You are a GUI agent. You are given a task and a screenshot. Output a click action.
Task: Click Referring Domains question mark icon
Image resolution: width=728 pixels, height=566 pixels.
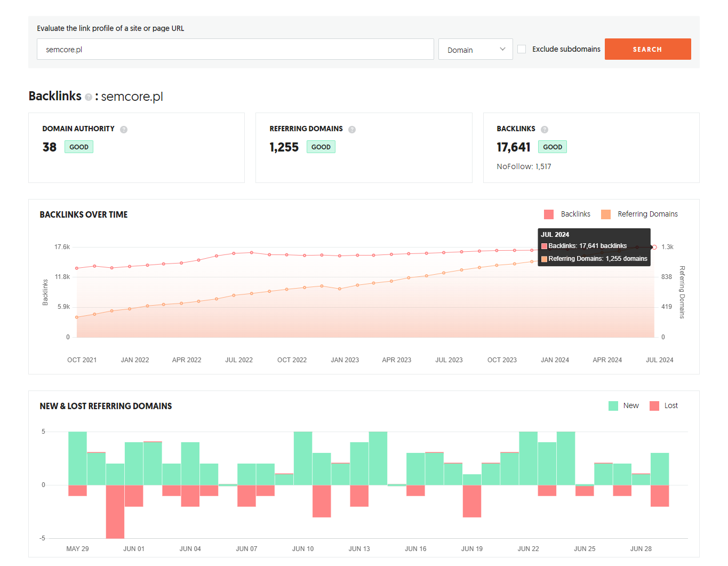coord(352,130)
